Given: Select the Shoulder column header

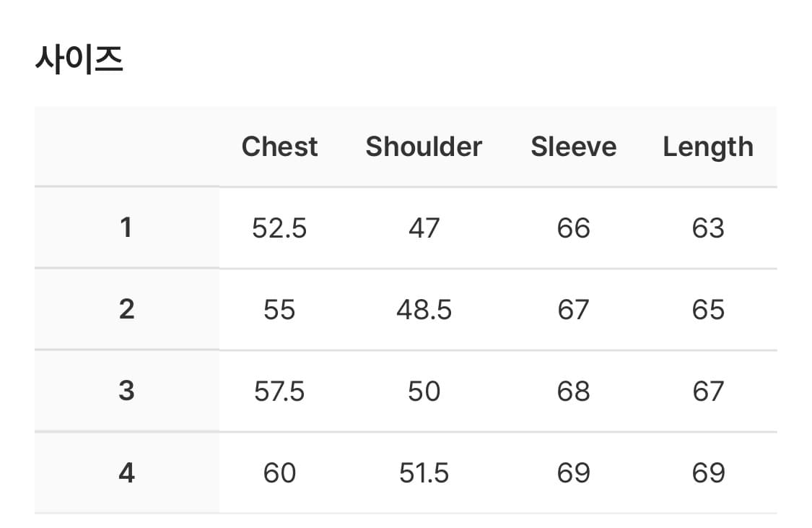Looking at the screenshot, I should (x=424, y=147).
